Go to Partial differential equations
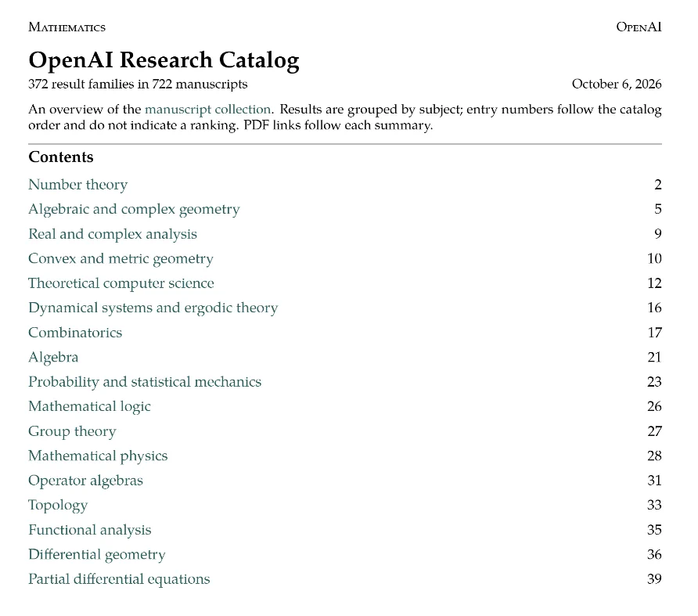The width and height of the screenshot is (698, 616). coord(119,579)
